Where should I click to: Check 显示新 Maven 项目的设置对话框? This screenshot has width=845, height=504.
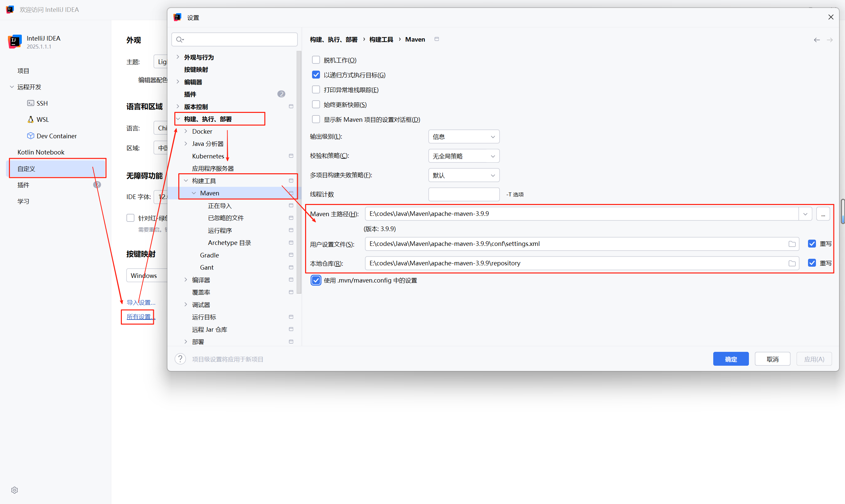(316, 119)
